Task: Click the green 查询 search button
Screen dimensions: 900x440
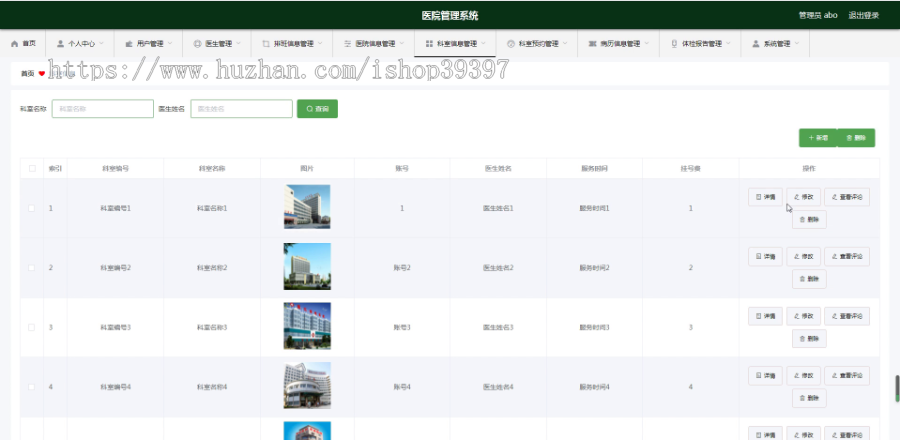Action: pos(317,108)
